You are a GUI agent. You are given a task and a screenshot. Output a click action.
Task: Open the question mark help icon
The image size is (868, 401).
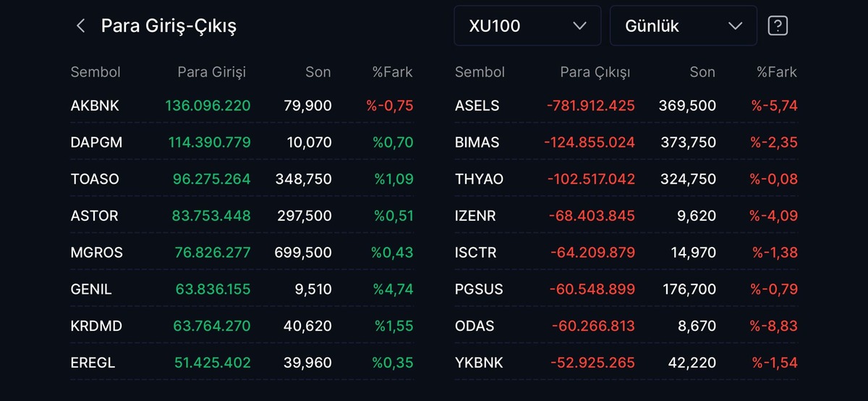(x=778, y=26)
